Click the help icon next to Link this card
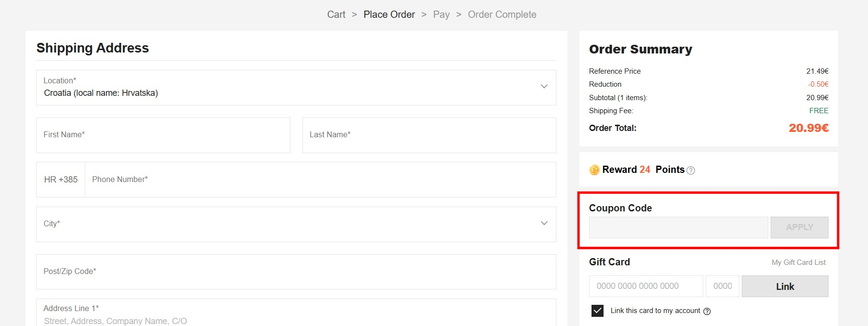This screenshot has width=868, height=326. pyautogui.click(x=707, y=312)
